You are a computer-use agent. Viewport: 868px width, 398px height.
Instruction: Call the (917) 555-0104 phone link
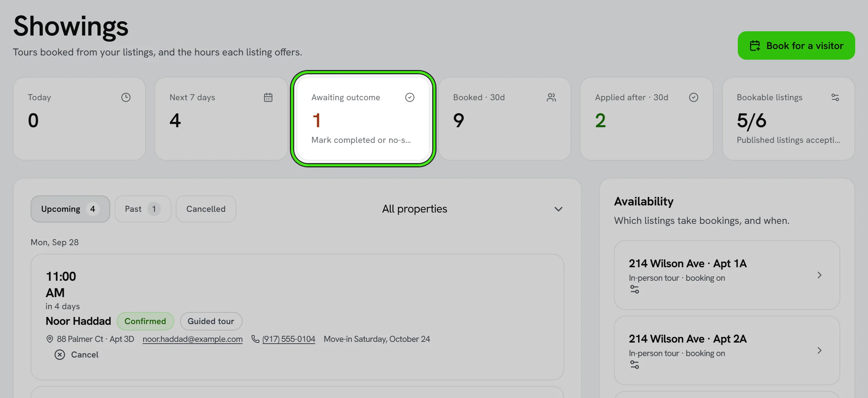(289, 339)
